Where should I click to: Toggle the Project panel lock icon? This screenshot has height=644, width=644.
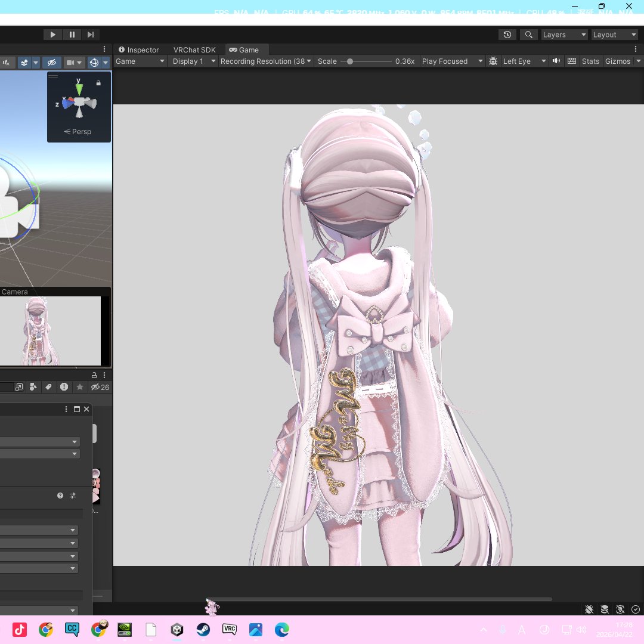pyautogui.click(x=94, y=375)
